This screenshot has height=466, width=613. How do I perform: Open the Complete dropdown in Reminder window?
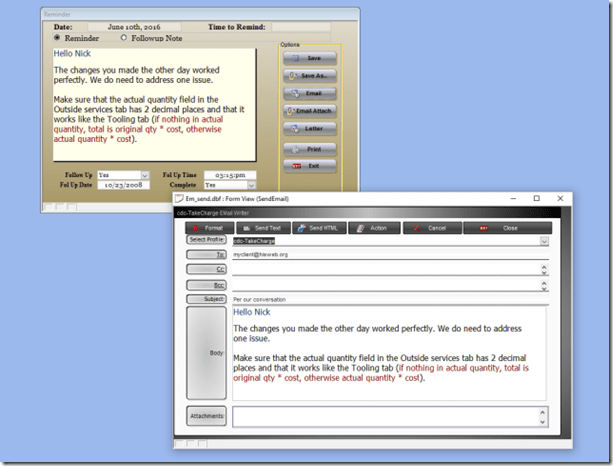pos(251,185)
